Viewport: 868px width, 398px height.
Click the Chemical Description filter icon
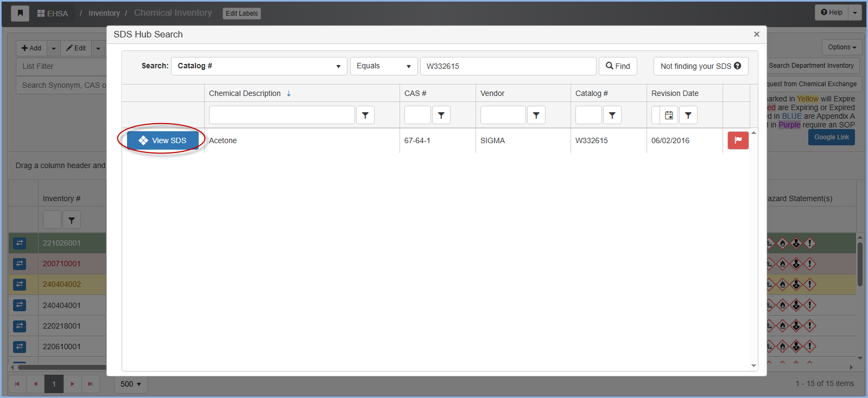point(365,115)
